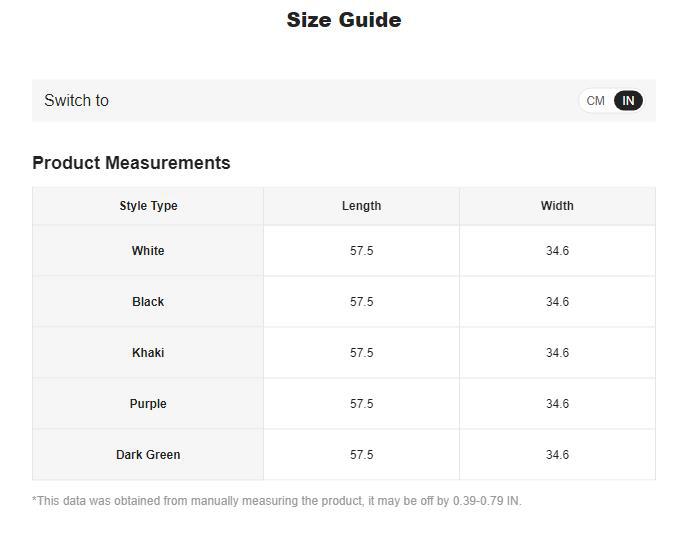The height and width of the screenshot is (541, 692).
Task: Click the "Switch to" label
Action: pyautogui.click(x=76, y=101)
